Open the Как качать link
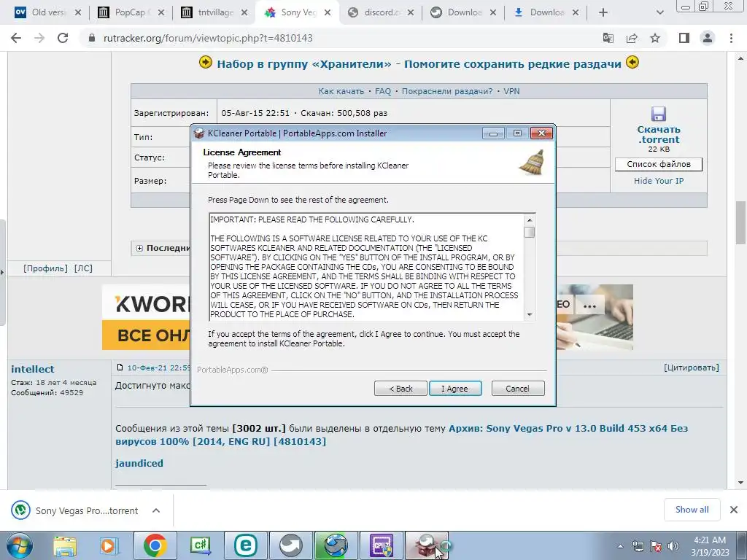 pos(341,91)
